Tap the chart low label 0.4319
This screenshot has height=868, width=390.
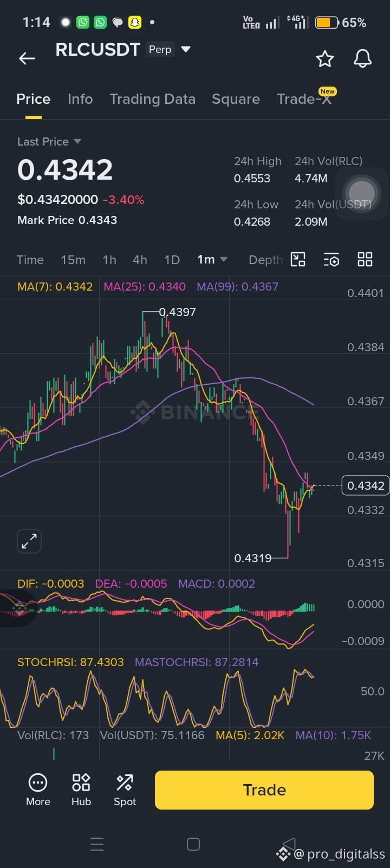(x=253, y=558)
